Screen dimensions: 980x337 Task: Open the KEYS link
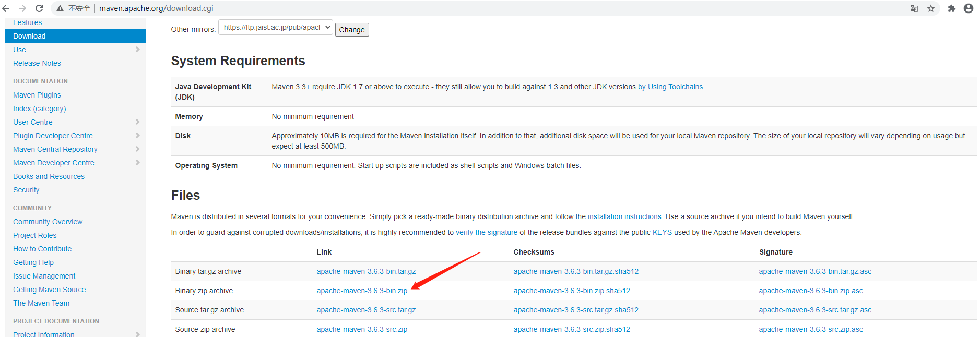coord(662,232)
